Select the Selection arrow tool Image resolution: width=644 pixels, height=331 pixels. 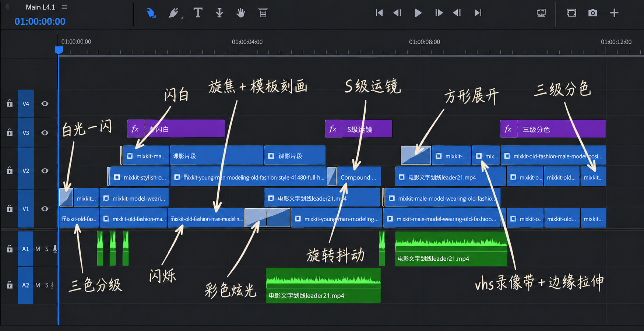pos(151,13)
